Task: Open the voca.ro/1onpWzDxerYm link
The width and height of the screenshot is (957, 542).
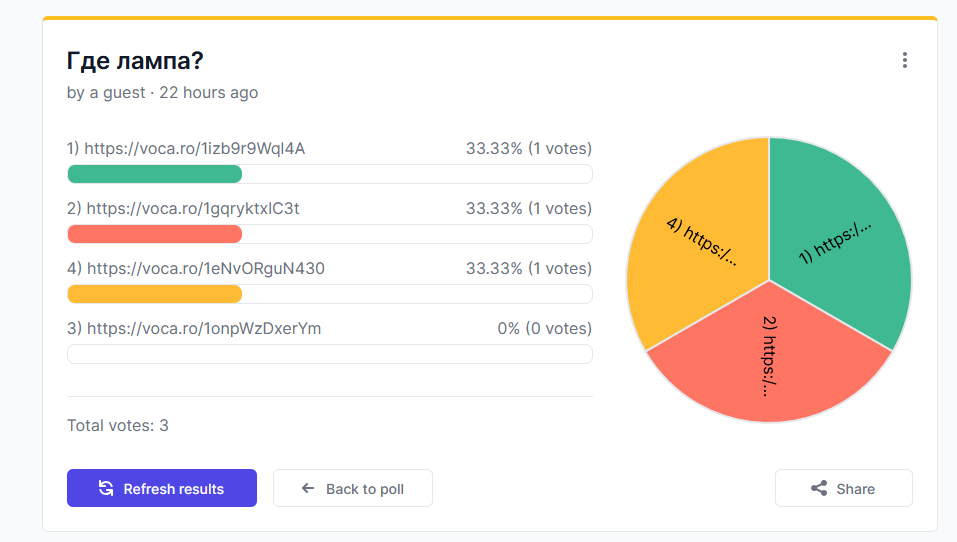Action: point(204,328)
